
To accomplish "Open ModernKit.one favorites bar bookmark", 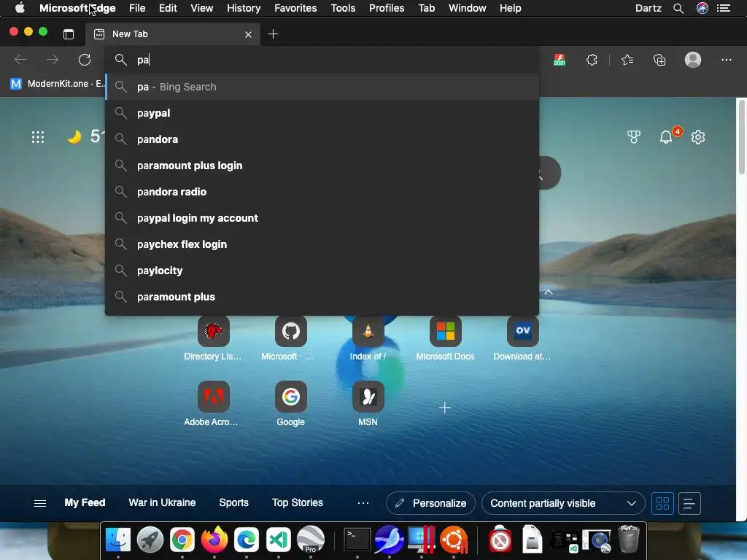I will click(x=57, y=84).
